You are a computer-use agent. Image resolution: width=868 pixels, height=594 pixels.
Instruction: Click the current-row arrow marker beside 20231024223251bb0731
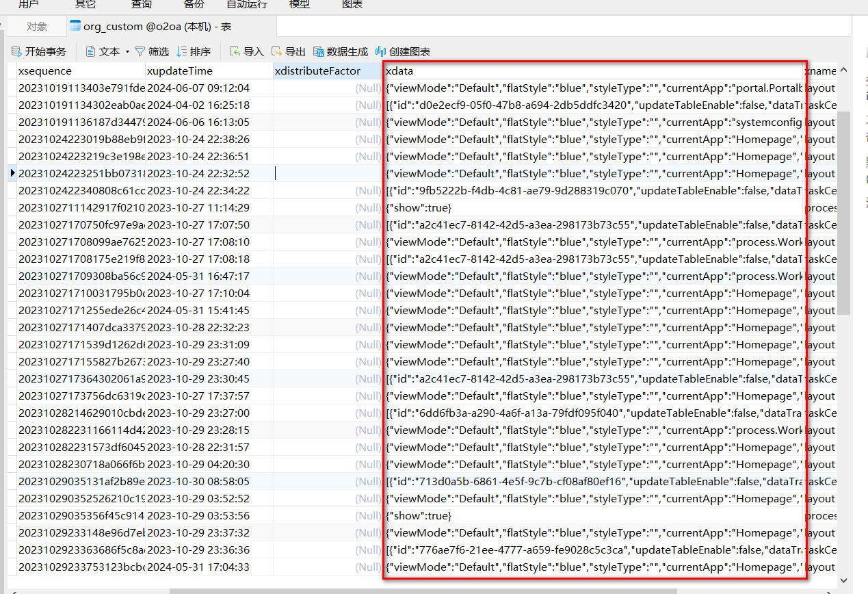12,173
